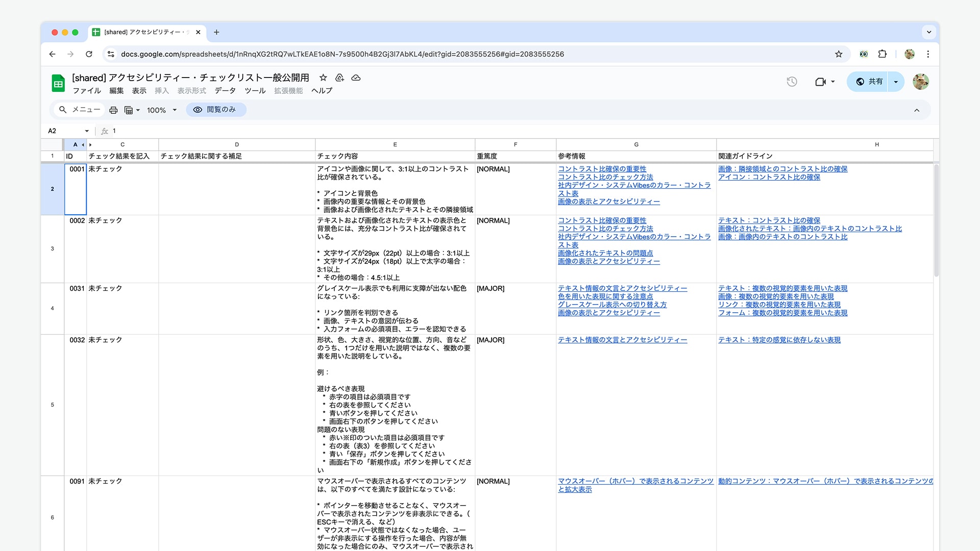Open the コントラスト比確保の重要性 link

(x=602, y=169)
